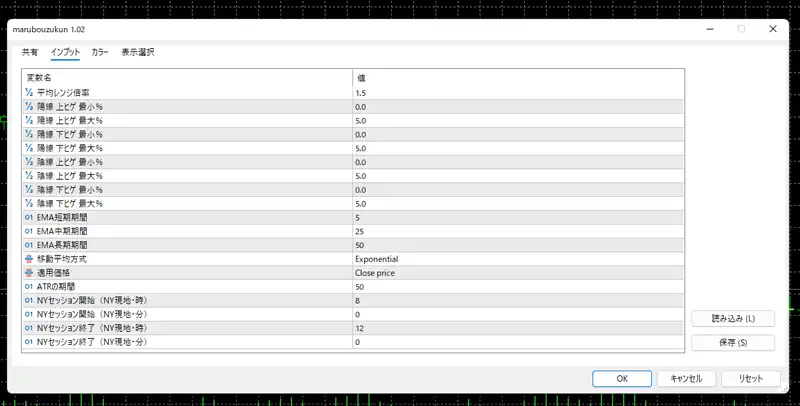Viewport: 800px width, 406px height.
Task: Click 保存 (S) to save settings
Action: pyautogui.click(x=732, y=343)
